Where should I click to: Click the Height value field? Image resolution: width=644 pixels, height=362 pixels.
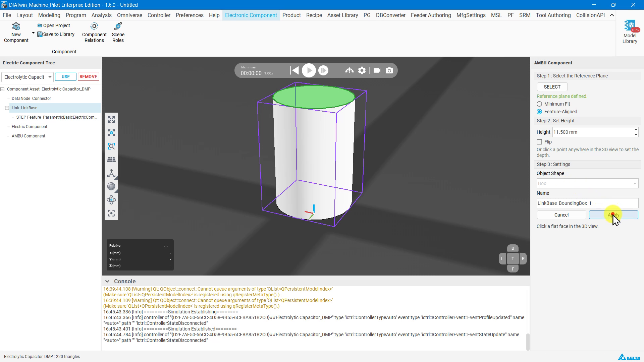pos(593,132)
